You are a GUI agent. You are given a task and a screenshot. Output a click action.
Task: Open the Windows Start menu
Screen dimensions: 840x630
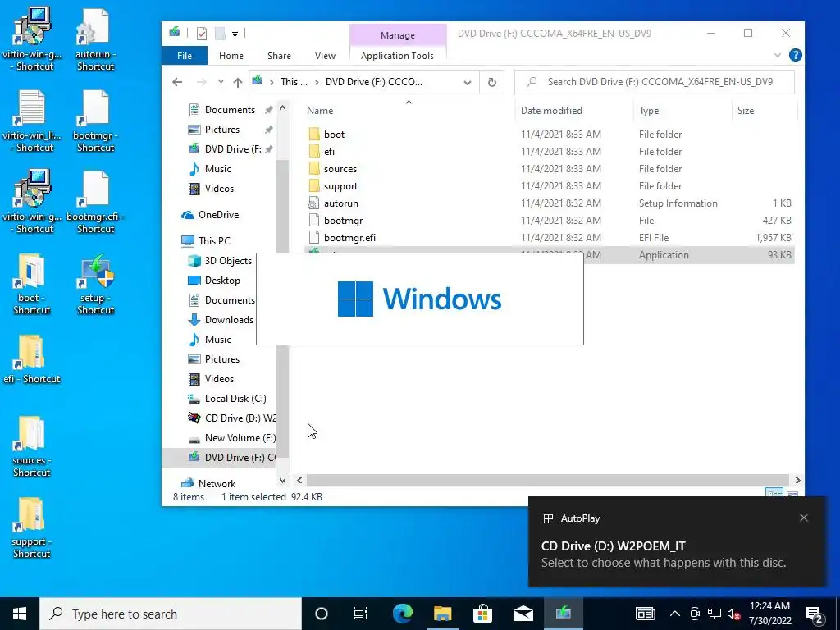20,614
